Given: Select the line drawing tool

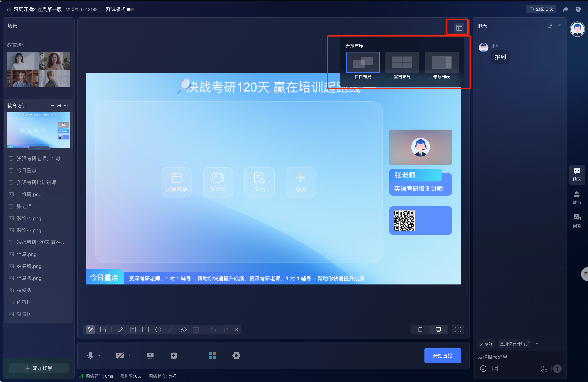Looking at the screenshot, I should click(171, 330).
